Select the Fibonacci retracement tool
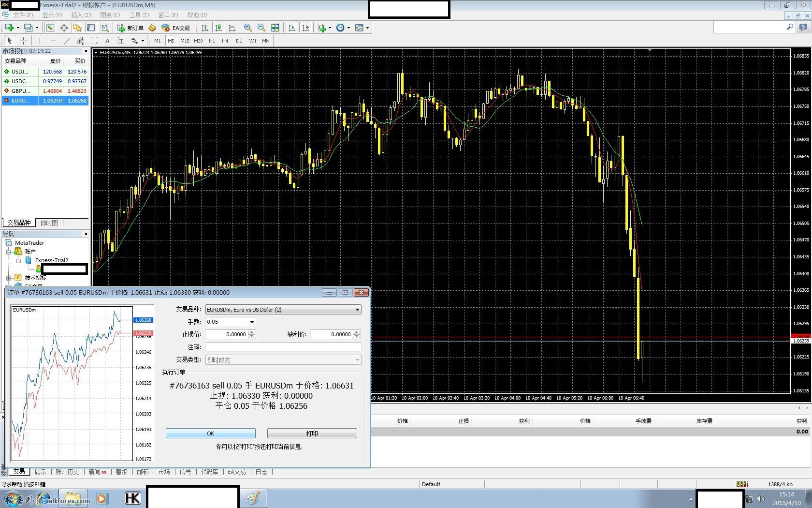The width and height of the screenshot is (812, 508). pyautogui.click(x=94, y=41)
